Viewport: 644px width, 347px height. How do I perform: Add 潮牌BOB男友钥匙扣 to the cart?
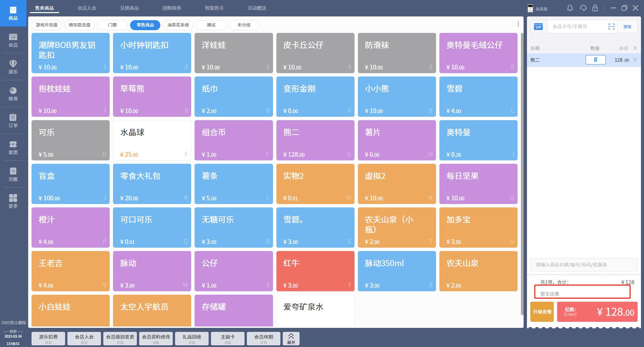coord(70,53)
